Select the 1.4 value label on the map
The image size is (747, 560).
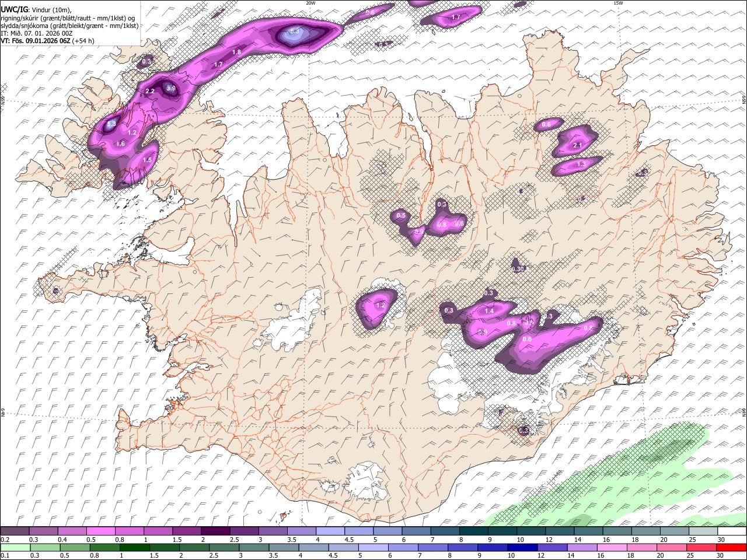(x=489, y=311)
